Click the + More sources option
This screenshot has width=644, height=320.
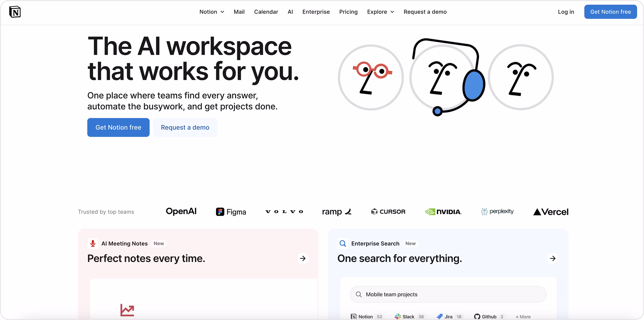[523, 317]
